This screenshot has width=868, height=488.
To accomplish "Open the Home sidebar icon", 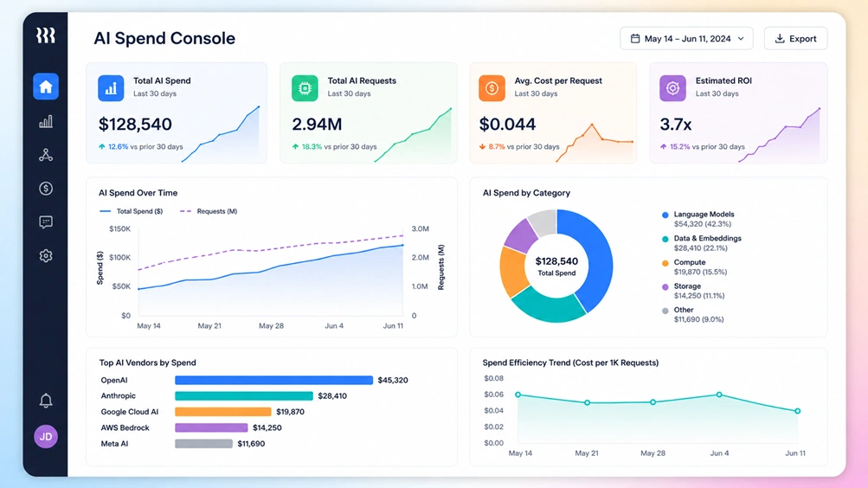I will click(x=46, y=87).
